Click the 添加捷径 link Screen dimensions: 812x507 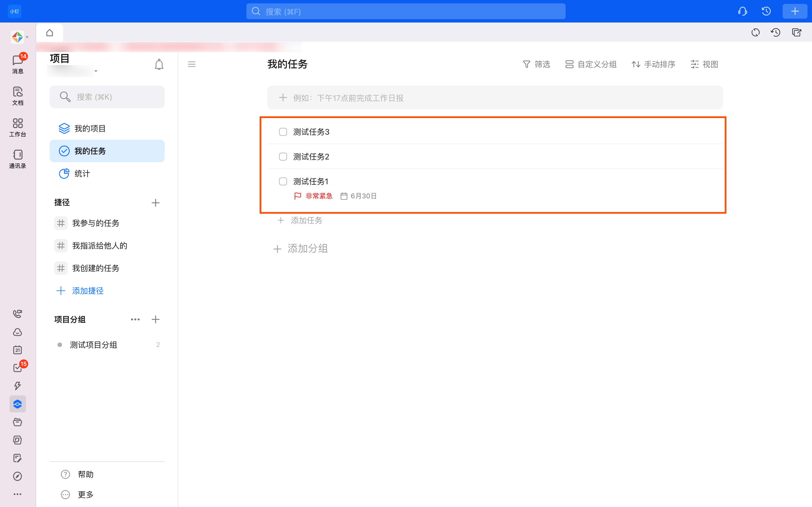[88, 291]
